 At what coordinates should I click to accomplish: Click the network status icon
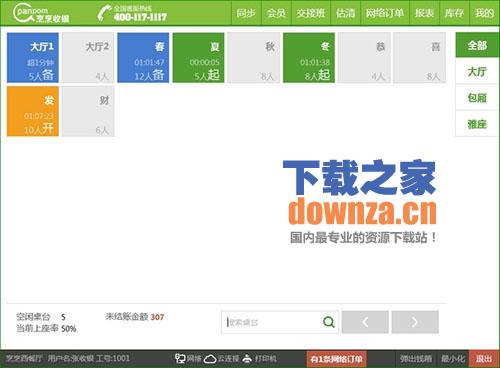point(180,359)
